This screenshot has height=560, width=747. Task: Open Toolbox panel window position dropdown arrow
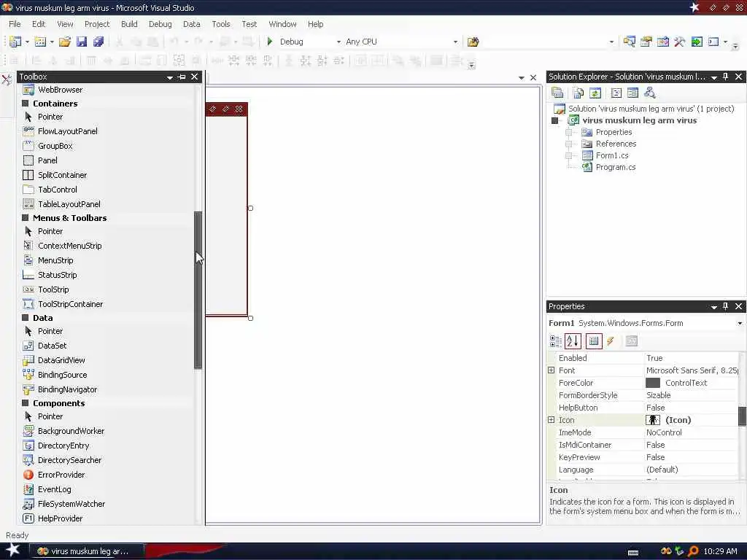169,77
